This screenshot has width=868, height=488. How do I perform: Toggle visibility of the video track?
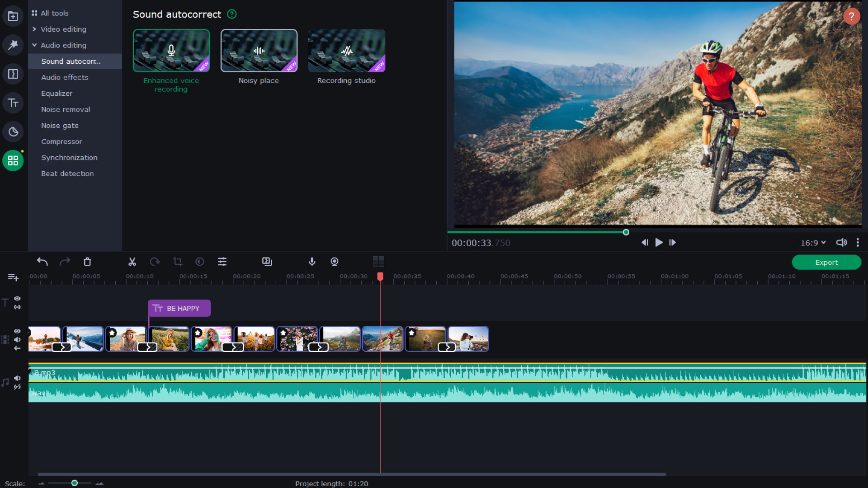point(17,331)
